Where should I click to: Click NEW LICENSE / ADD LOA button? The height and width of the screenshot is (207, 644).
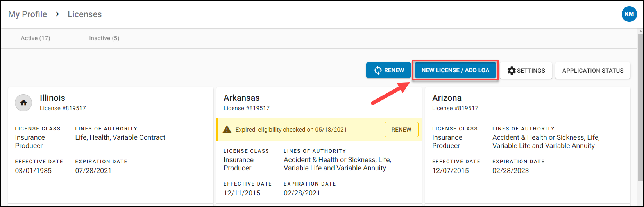pyautogui.click(x=455, y=70)
